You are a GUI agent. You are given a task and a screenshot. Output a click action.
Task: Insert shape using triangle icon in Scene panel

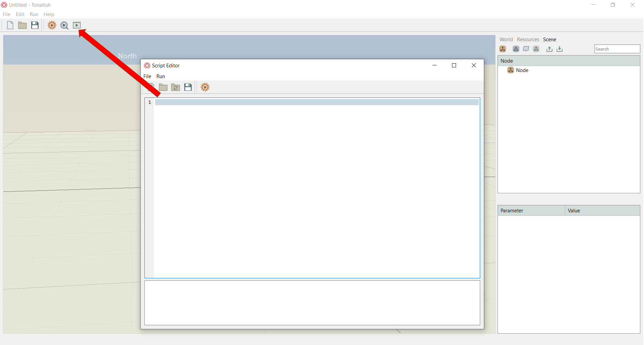[516, 49]
